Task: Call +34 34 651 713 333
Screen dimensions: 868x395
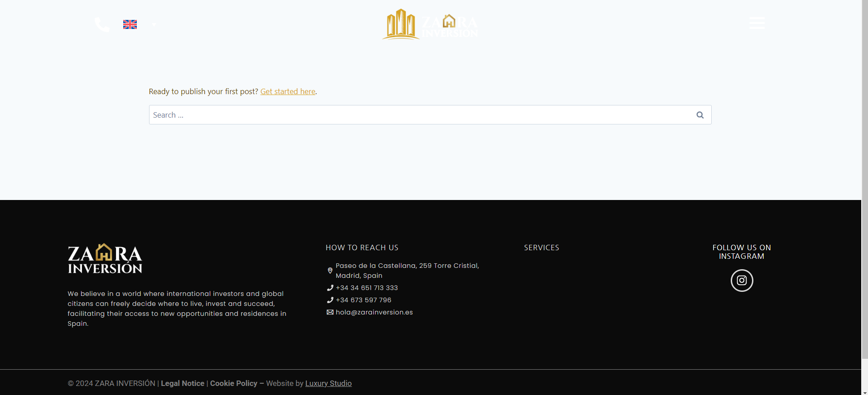Action: click(x=367, y=288)
